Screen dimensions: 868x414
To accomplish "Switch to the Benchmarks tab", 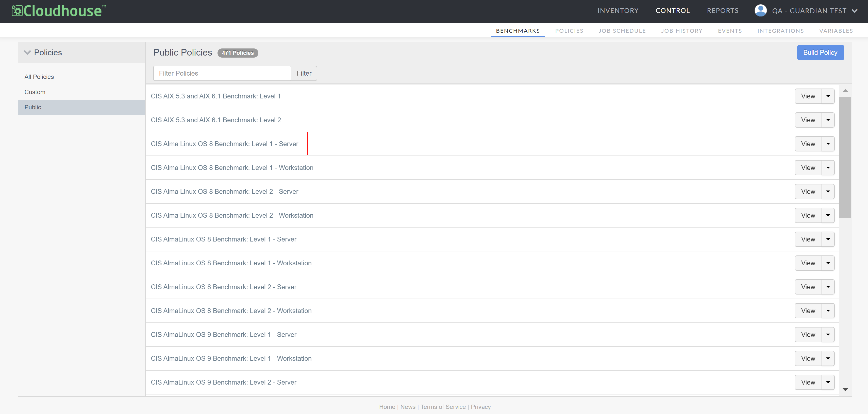I will (518, 31).
